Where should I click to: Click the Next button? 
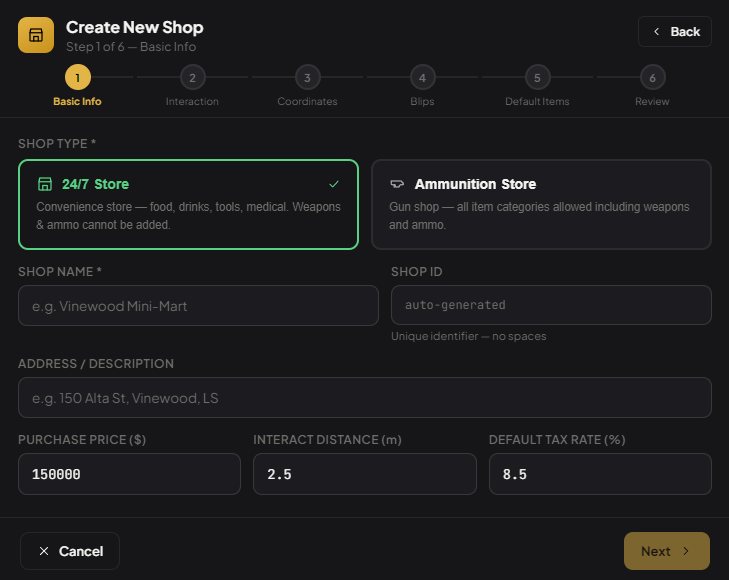click(667, 551)
